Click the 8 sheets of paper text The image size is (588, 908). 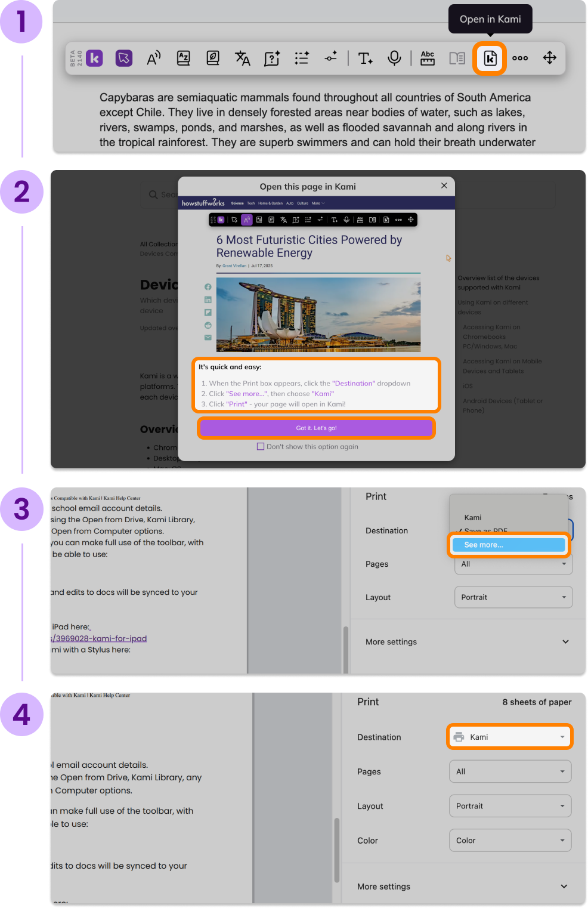click(x=537, y=702)
